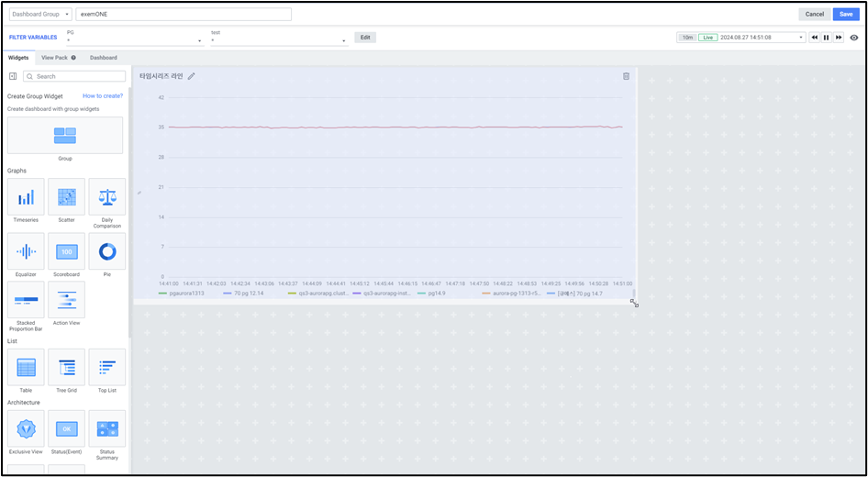
Task: Add the Daily Comparison widget
Action: click(106, 197)
